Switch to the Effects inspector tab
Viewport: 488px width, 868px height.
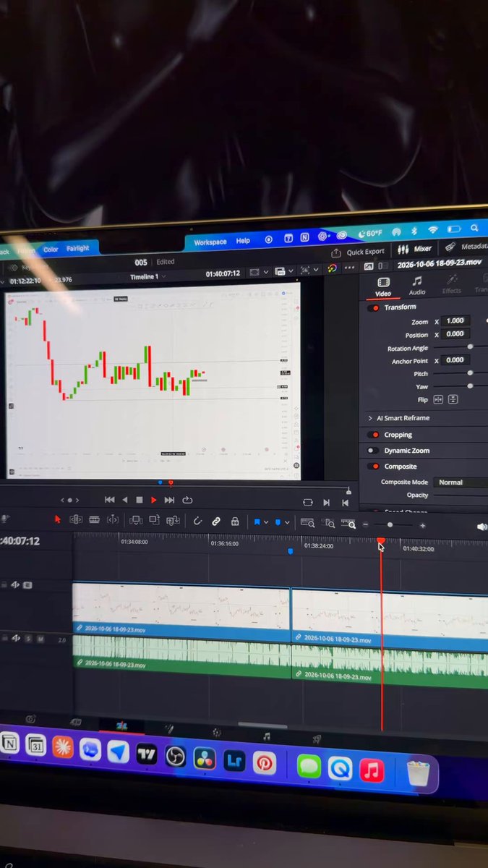[452, 284]
